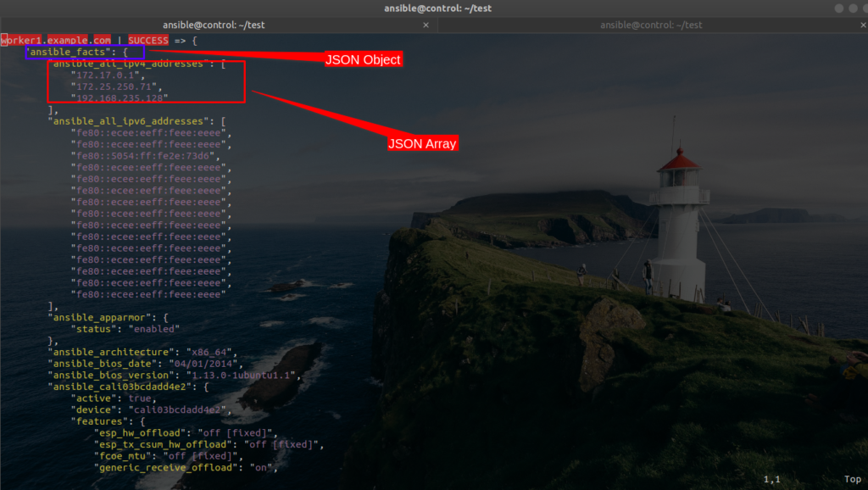Click the "ansible_bios_date" key
This screenshot has height=490, width=868.
pos(105,364)
